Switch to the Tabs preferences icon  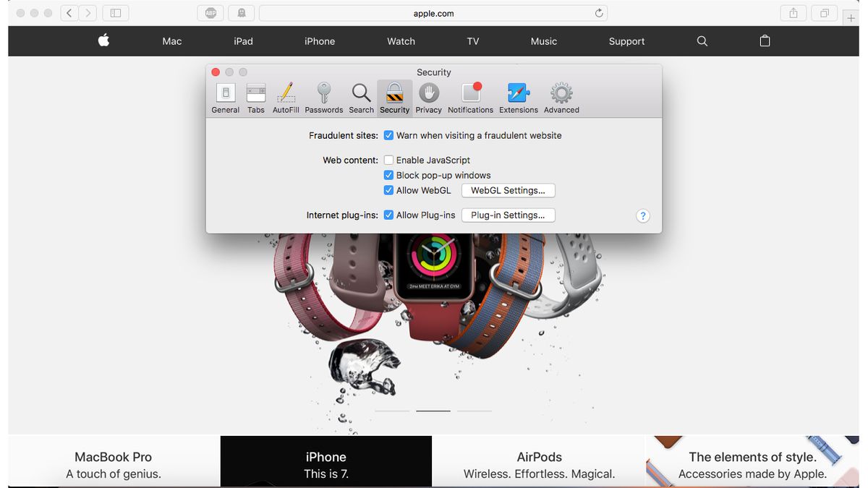255,96
